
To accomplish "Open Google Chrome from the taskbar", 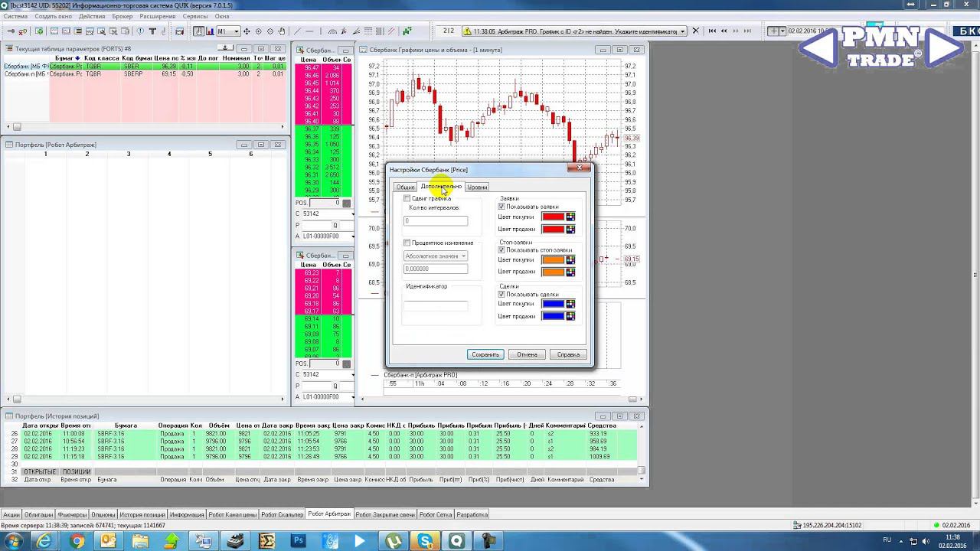I will pos(77,541).
